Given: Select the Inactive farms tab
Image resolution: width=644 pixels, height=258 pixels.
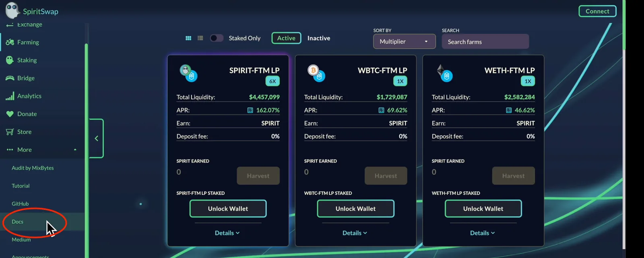Looking at the screenshot, I should click(x=319, y=38).
